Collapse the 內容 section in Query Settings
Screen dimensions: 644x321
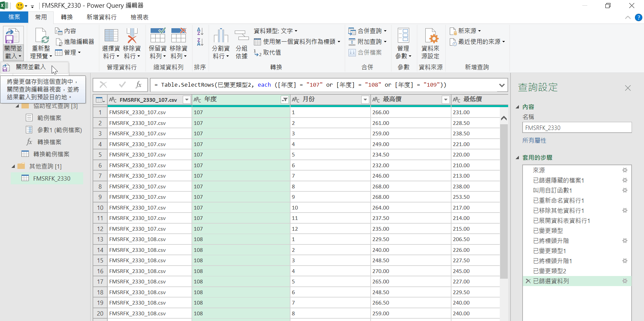tap(517, 107)
